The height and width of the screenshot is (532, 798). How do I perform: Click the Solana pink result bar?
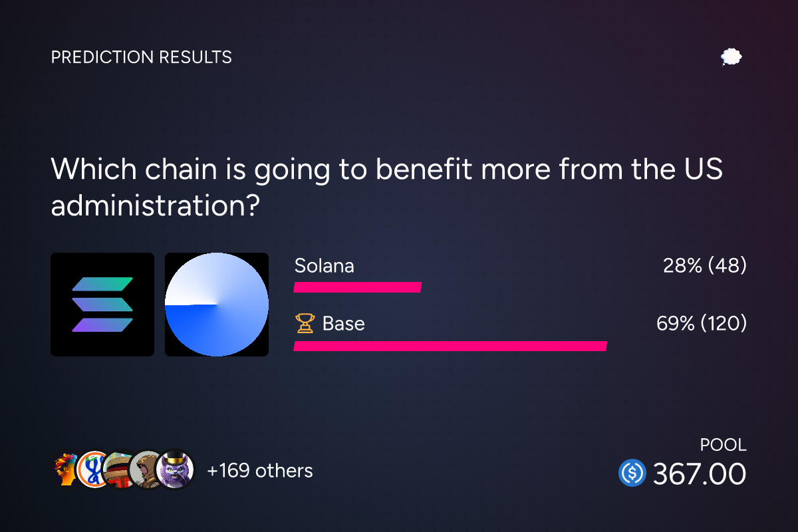point(358,287)
